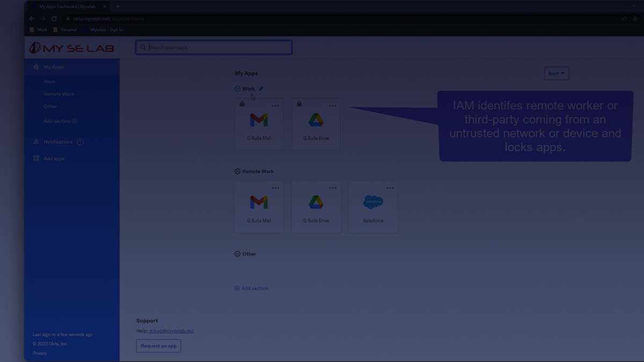Select Remote Work in sidebar
644x362 pixels.
point(59,94)
